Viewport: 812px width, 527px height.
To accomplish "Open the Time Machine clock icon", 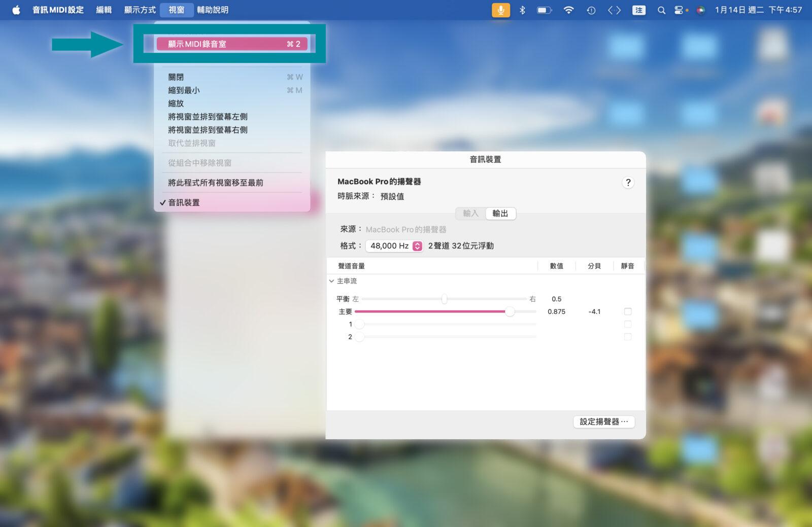I will 591,10.
